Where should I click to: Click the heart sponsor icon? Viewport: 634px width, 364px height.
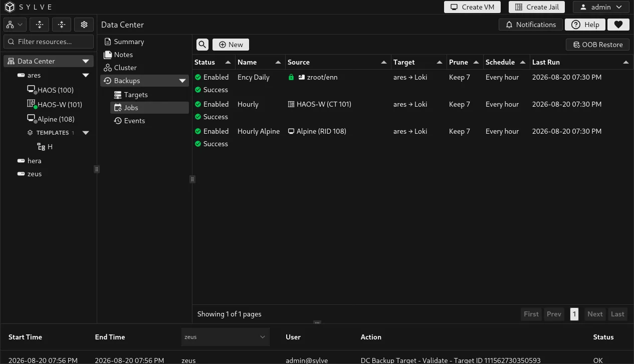pyautogui.click(x=618, y=25)
